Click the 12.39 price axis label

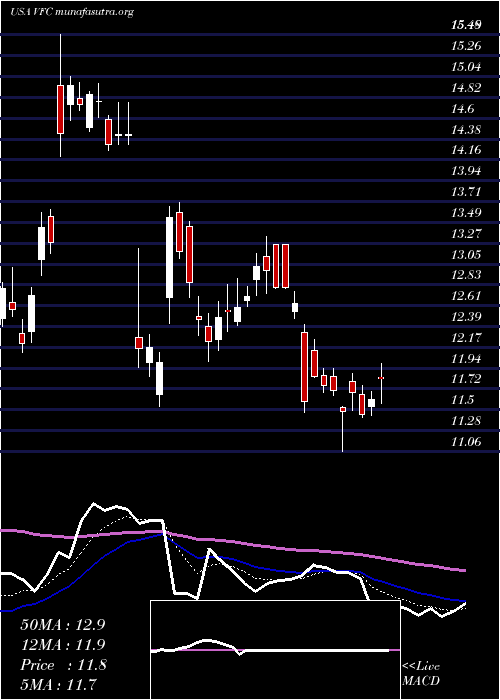pos(466,317)
